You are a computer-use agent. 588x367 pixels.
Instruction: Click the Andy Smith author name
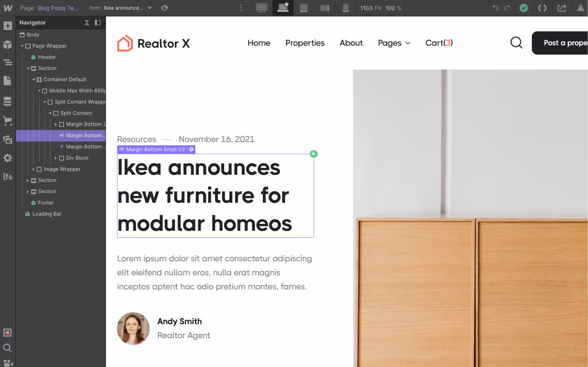coord(179,321)
